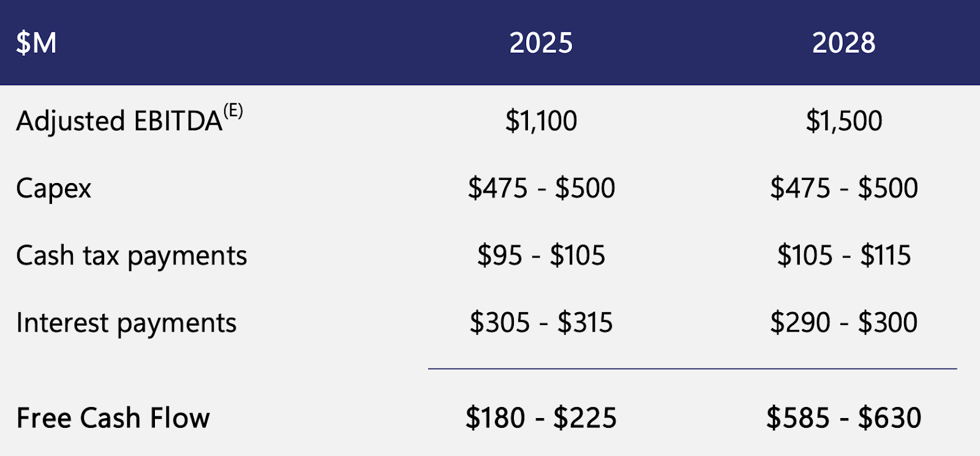
Task: Click the divider line above Free Cash Flow
Action: (x=692, y=369)
